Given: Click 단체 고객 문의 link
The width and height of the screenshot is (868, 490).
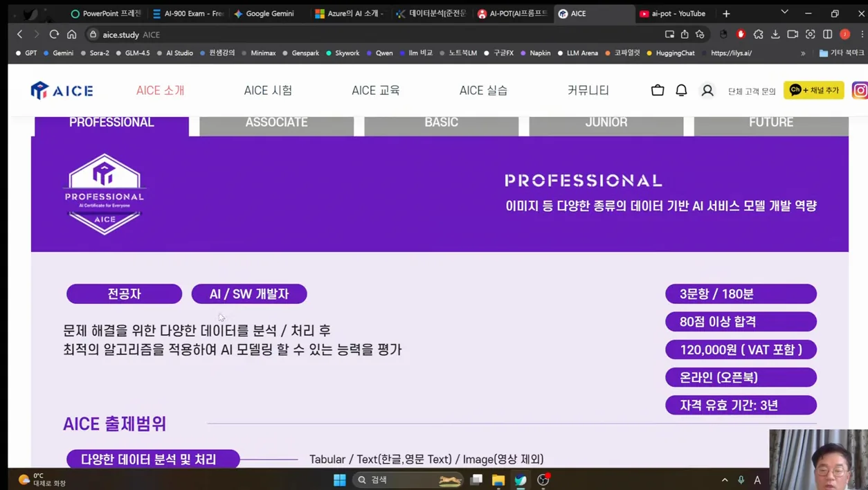Looking at the screenshot, I should 752,91.
